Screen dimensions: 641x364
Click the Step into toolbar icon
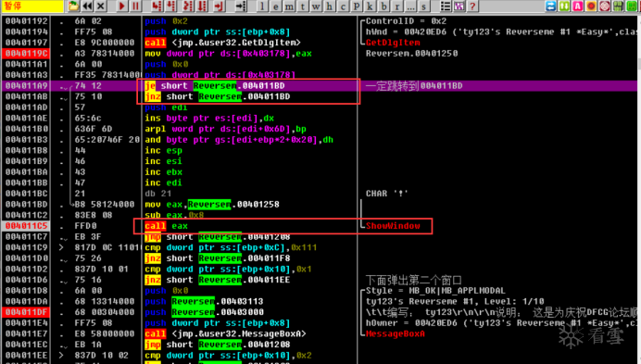157,6
